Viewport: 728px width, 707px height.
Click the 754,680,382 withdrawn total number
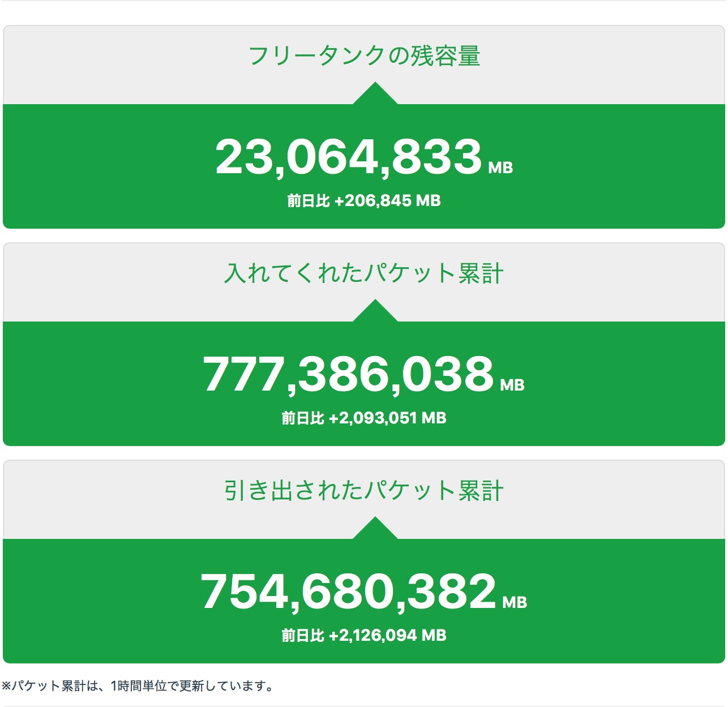tap(348, 592)
